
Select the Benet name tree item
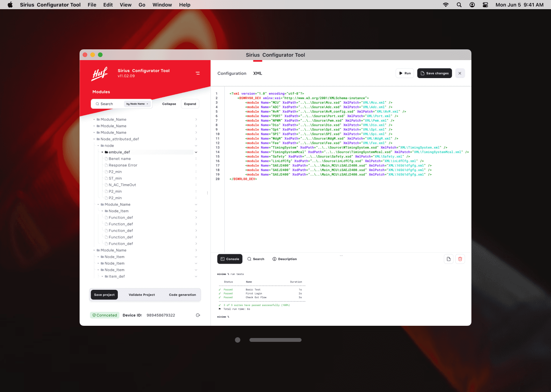point(120,159)
